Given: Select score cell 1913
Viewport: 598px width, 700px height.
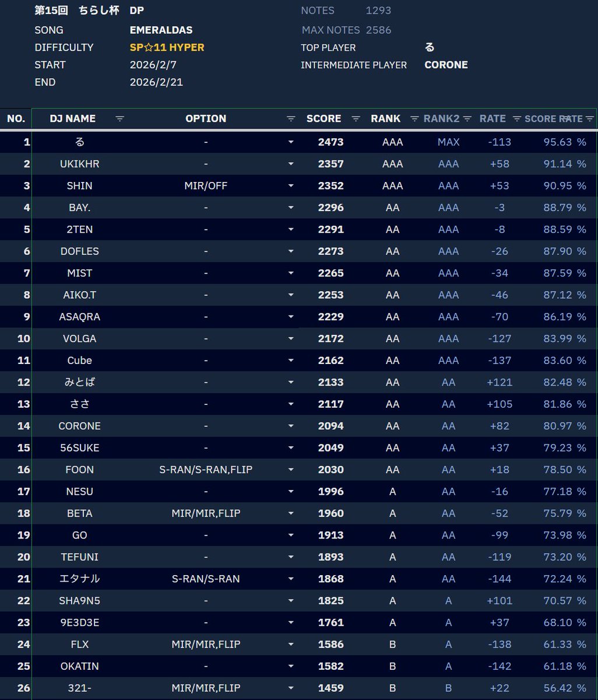Looking at the screenshot, I should coord(331,535).
